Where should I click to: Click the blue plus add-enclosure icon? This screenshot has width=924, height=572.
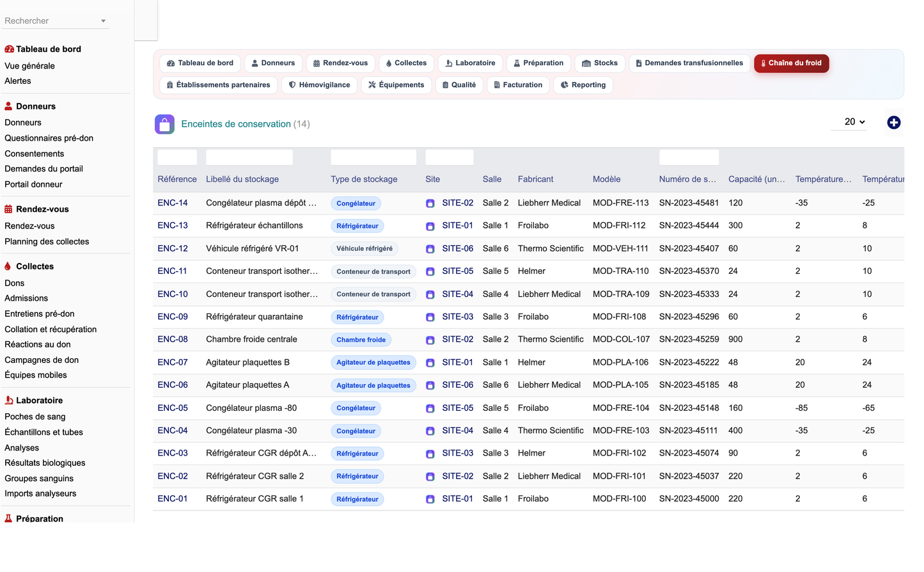[x=893, y=122]
